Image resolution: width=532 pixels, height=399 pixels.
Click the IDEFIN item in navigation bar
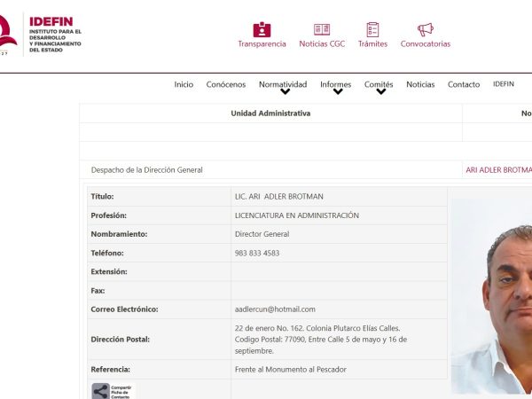(x=503, y=84)
